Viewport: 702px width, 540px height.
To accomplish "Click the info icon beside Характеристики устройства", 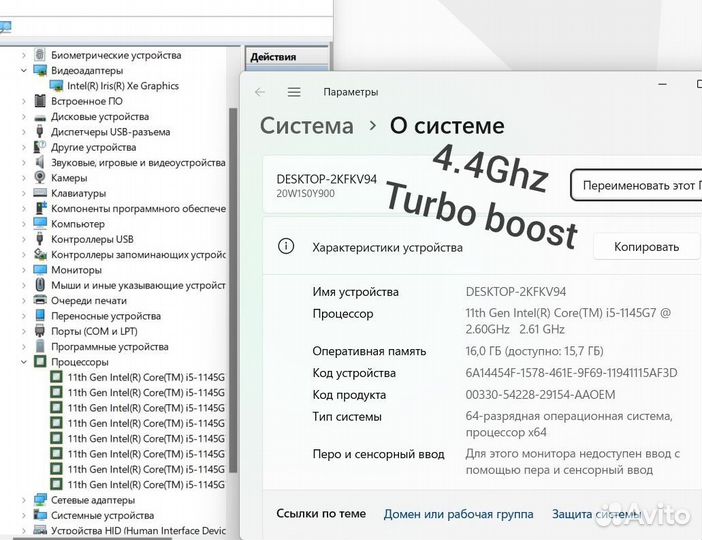I will [286, 246].
